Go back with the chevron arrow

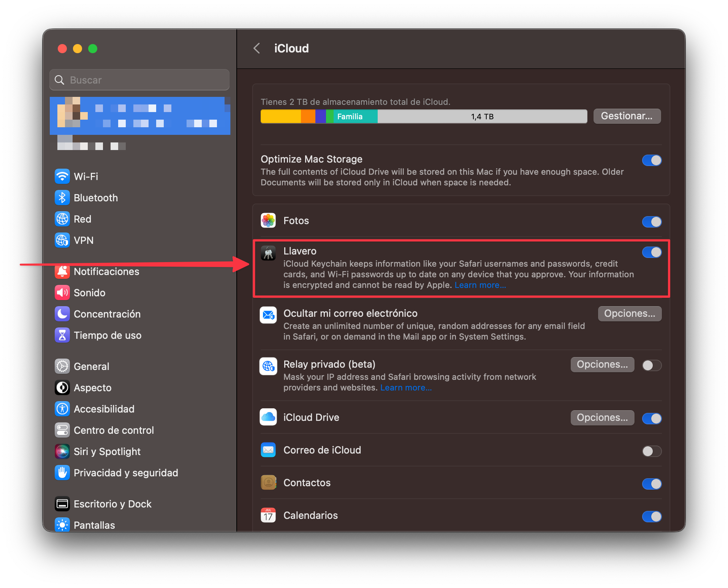[x=257, y=48]
